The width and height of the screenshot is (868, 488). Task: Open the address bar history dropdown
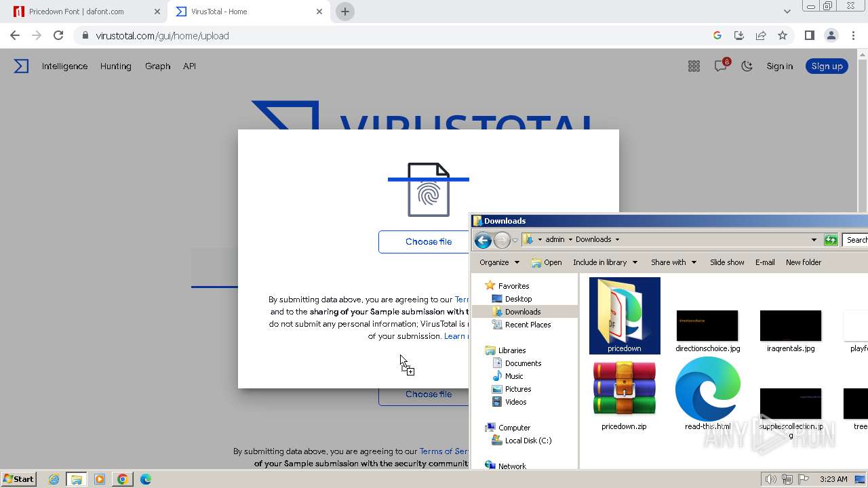click(814, 239)
